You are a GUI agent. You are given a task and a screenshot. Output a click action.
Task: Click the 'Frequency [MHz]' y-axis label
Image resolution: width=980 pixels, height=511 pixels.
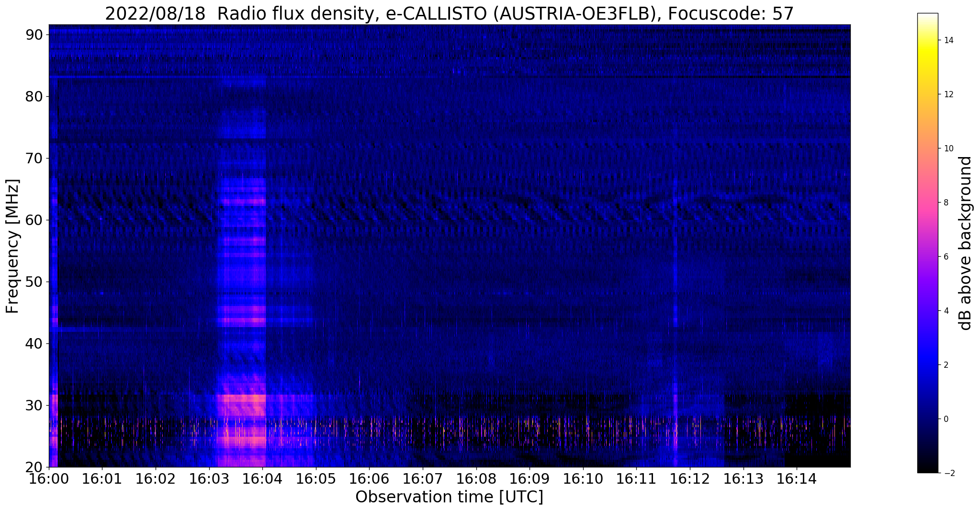[x=13, y=246]
